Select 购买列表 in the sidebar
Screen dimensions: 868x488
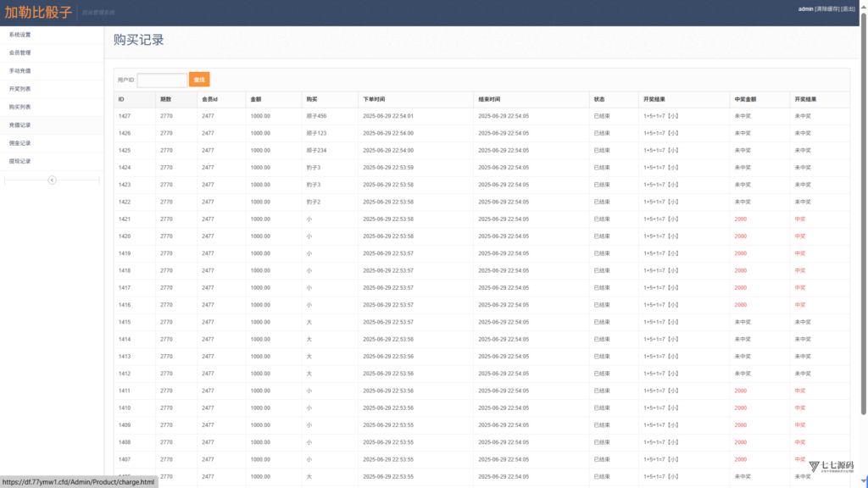click(20, 108)
